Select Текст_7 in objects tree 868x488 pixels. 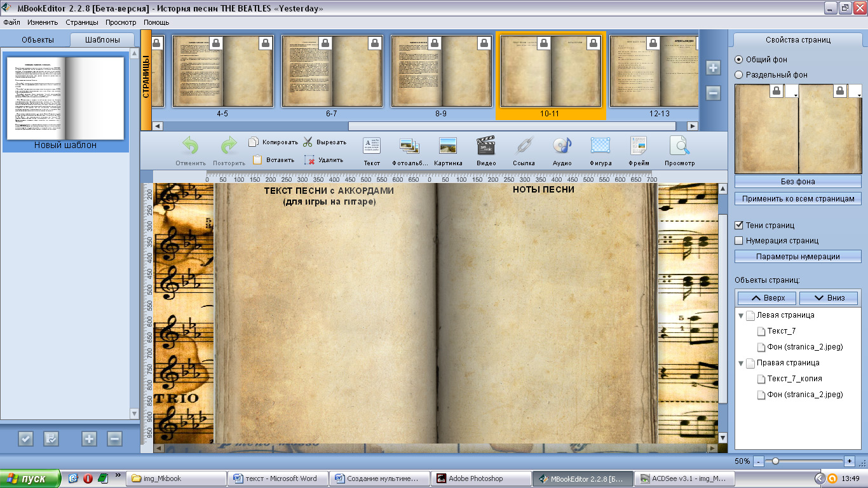point(781,331)
